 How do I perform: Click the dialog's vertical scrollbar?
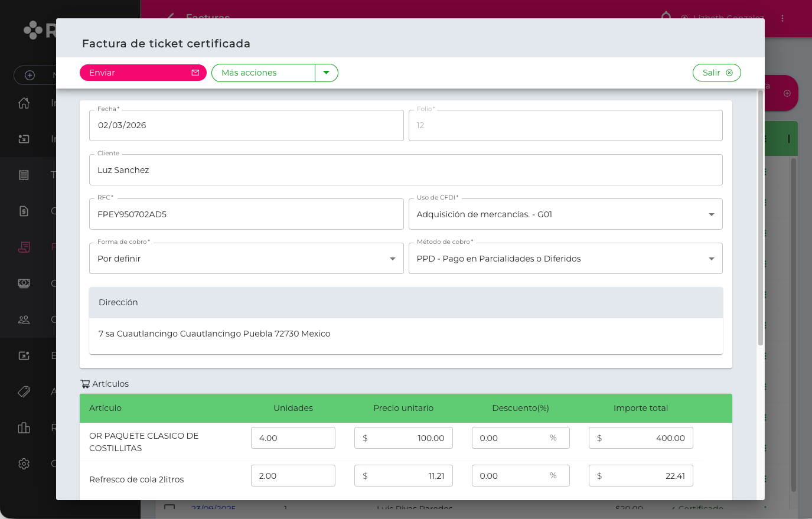pyautogui.click(x=760, y=218)
